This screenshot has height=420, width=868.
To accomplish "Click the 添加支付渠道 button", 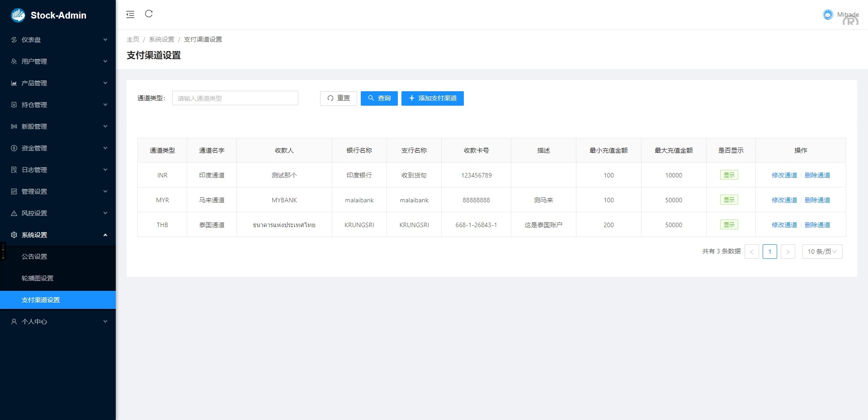I will 432,98.
